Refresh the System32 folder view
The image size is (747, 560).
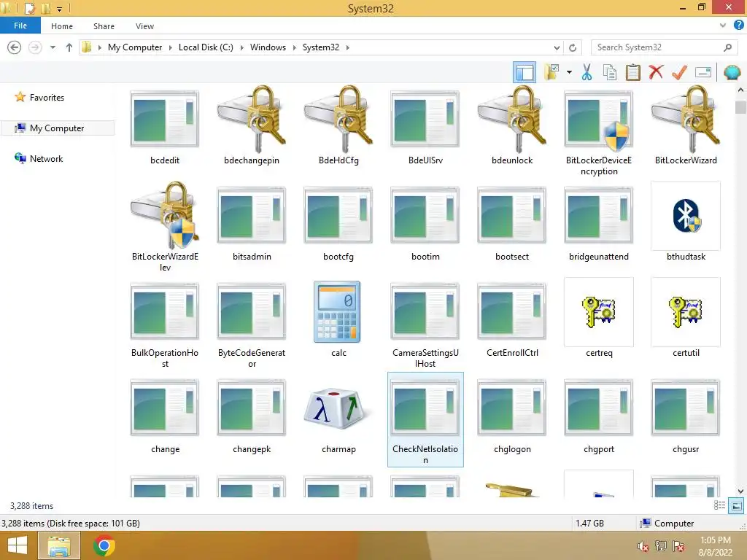pos(573,47)
